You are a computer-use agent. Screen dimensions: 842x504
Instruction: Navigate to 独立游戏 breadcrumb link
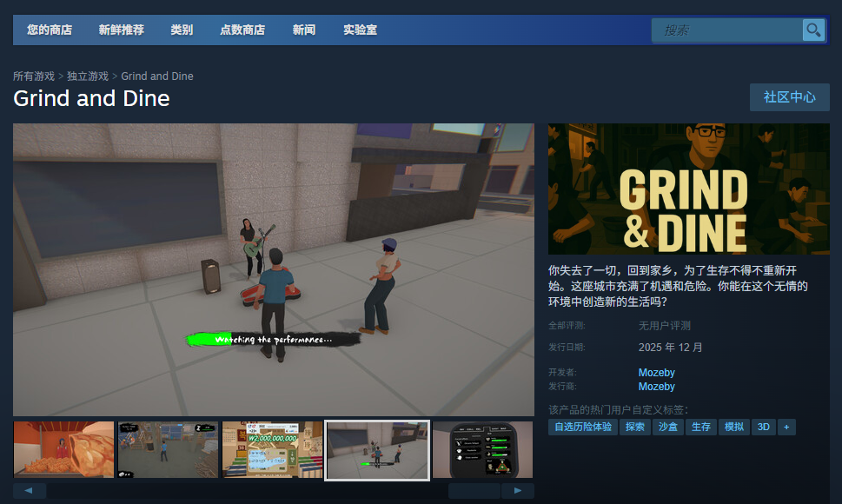click(87, 76)
